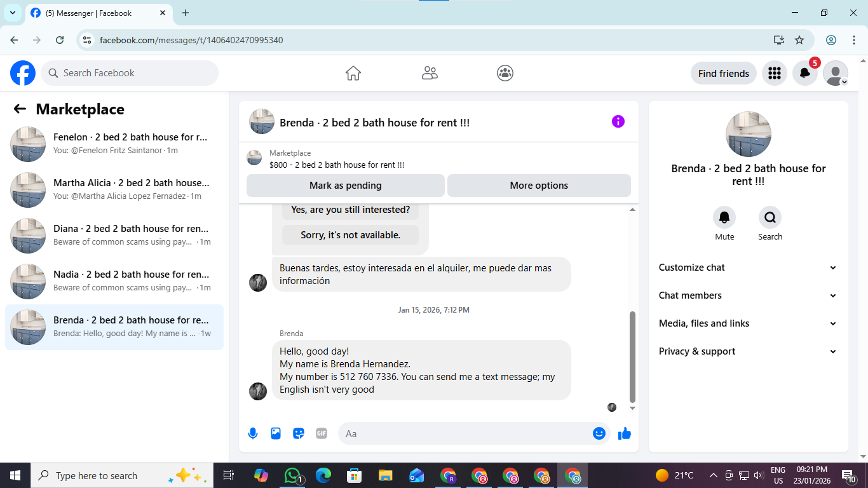
Task: Open the Groups icon in top navigation
Action: 505,73
